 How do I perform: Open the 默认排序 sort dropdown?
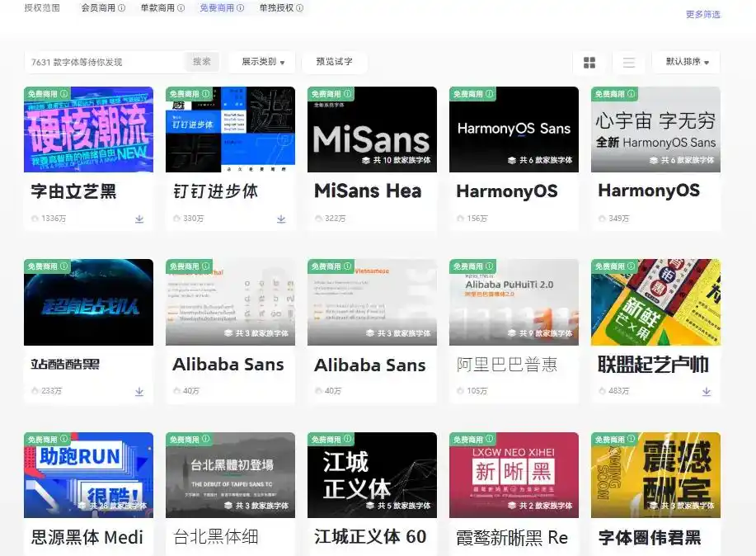pyautogui.click(x=685, y=62)
